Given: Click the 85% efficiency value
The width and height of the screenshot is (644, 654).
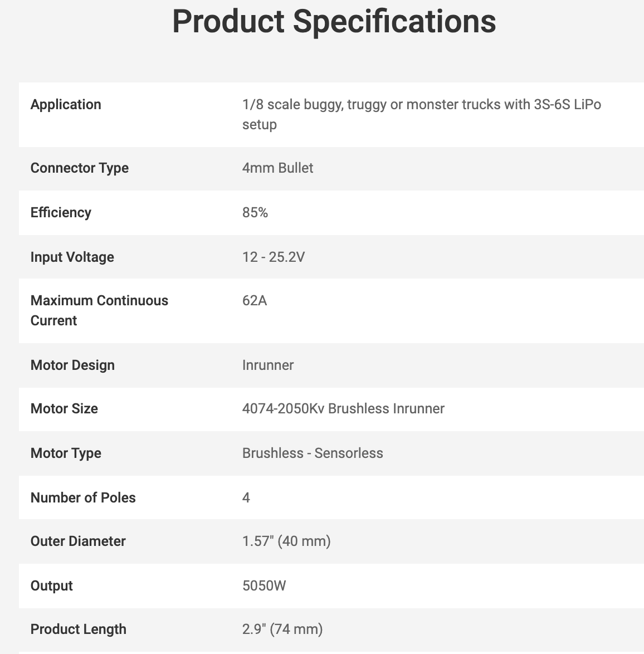Looking at the screenshot, I should (255, 213).
